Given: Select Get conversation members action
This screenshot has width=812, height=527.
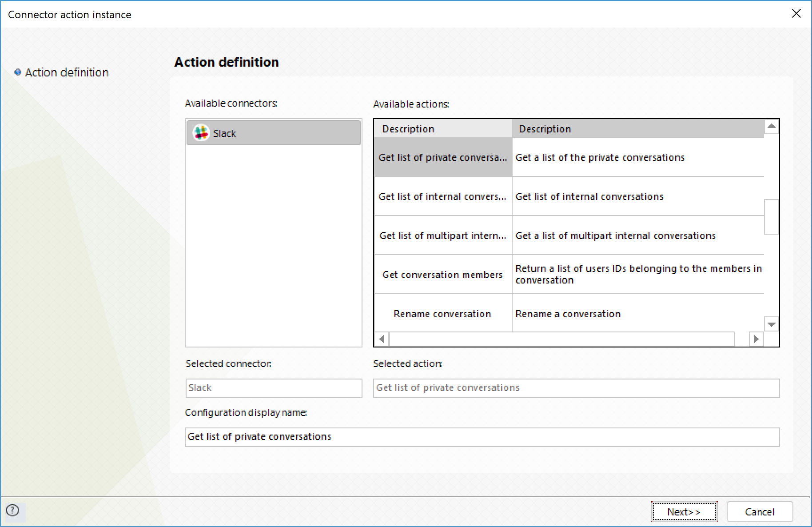Looking at the screenshot, I should point(443,275).
